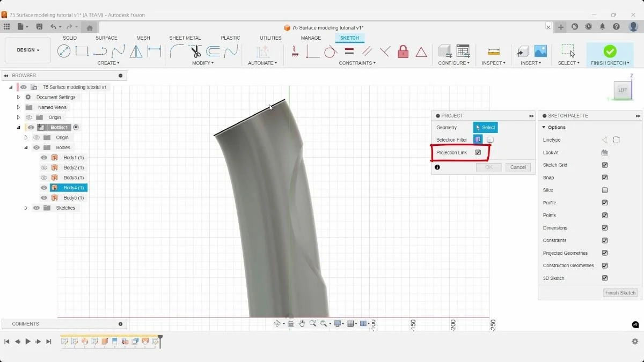644x362 pixels.
Task: Toggle visibility eye of Body4 (1)
Action: (x=44, y=188)
